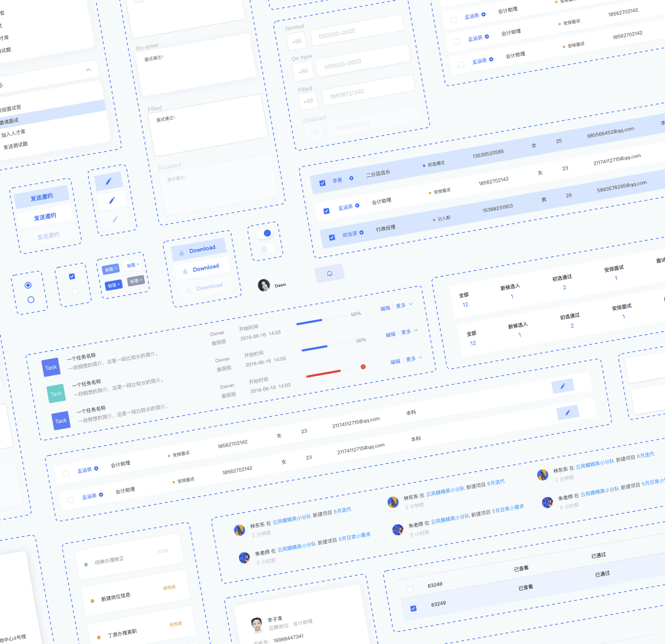Click orange status dot beside 新建岗位信息

click(92, 601)
